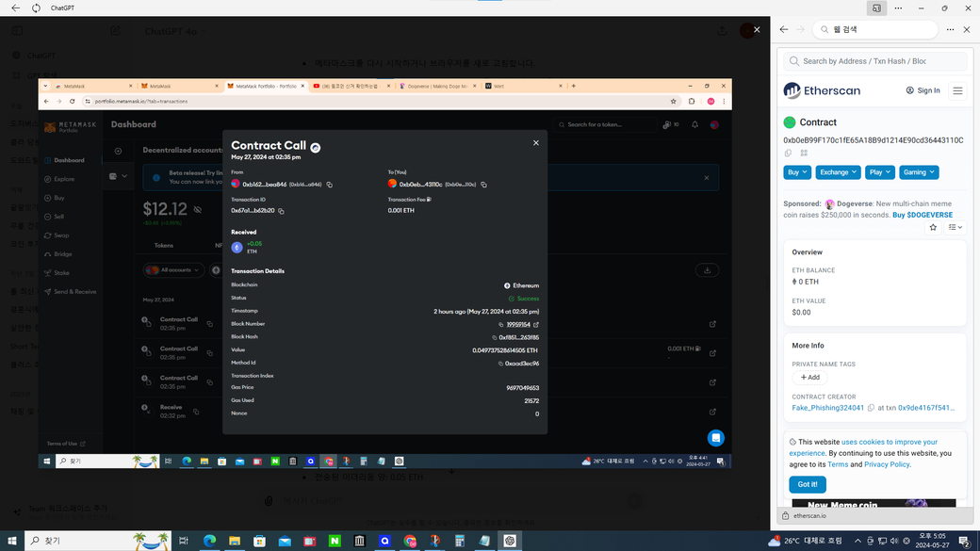Show the contract address QR code
The image size is (980, 551).
[x=804, y=153]
